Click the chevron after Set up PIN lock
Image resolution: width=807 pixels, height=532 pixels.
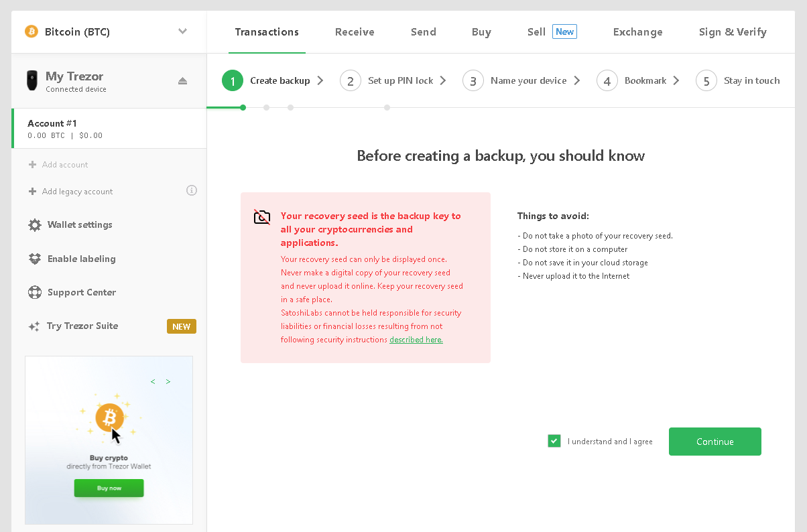(x=443, y=80)
